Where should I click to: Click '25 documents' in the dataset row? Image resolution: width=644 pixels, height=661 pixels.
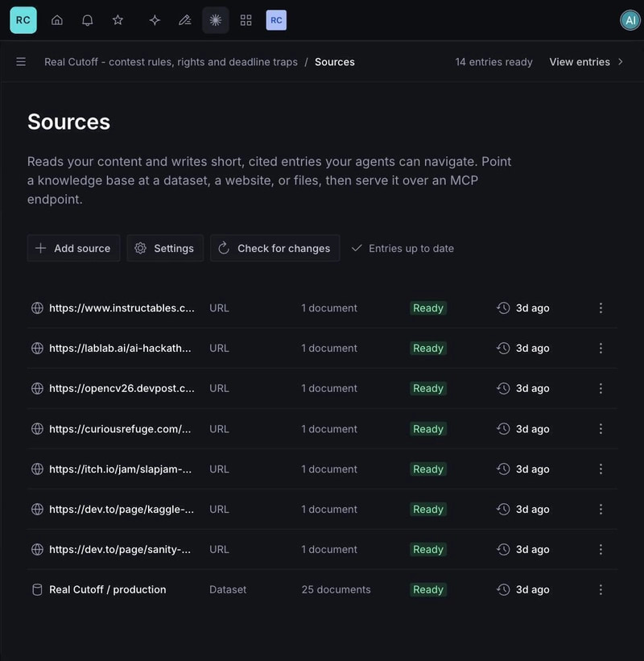click(336, 590)
